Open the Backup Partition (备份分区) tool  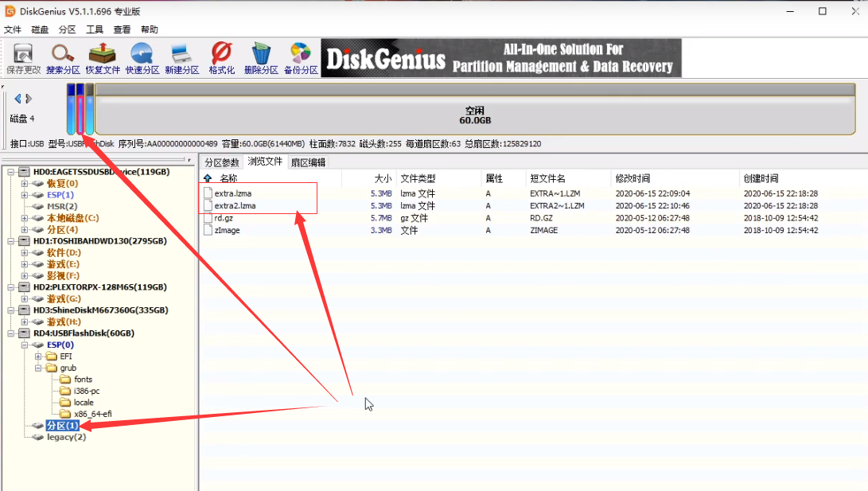click(x=301, y=58)
